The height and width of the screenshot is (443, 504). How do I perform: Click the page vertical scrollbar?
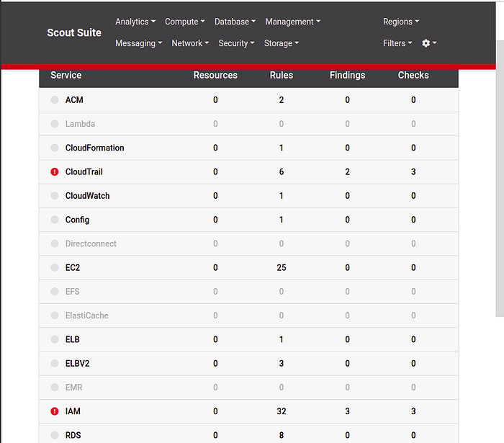tap(500, 179)
